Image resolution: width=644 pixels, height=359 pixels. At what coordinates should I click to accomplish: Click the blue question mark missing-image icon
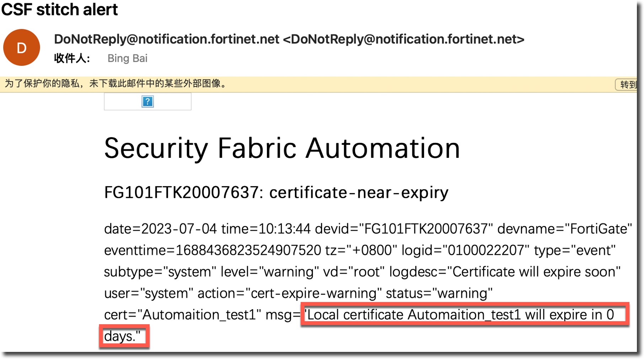click(147, 102)
